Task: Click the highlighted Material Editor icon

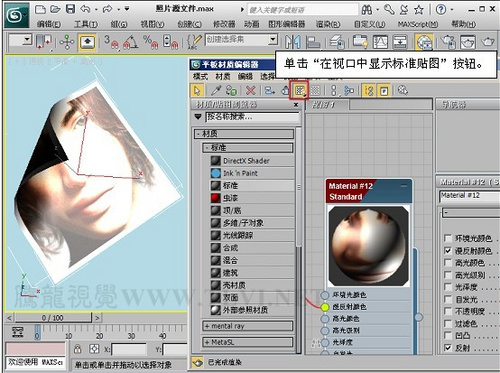Action: tap(424, 42)
